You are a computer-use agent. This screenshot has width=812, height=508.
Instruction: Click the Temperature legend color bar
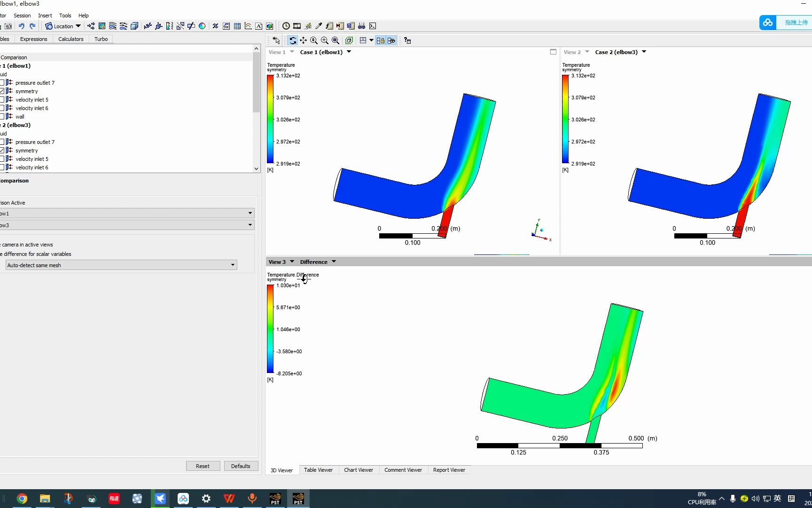click(270, 120)
